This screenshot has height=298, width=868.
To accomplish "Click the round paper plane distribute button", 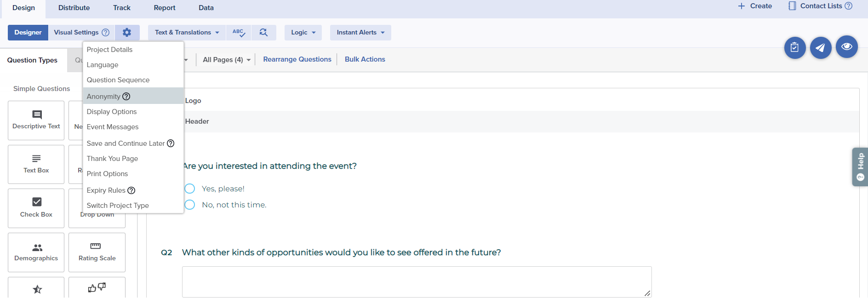I will (821, 47).
